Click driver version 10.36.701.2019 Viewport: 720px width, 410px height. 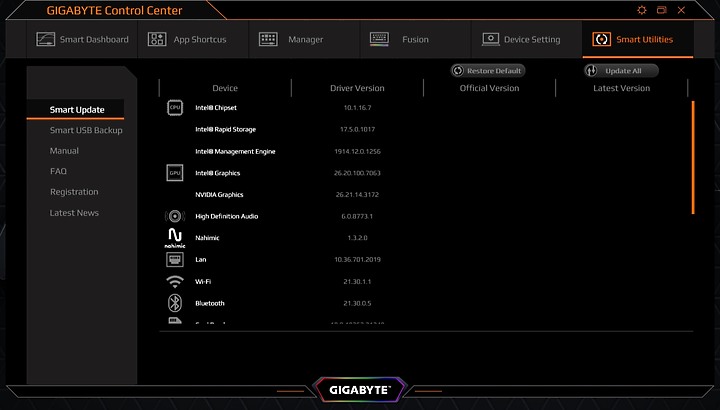coord(357,259)
